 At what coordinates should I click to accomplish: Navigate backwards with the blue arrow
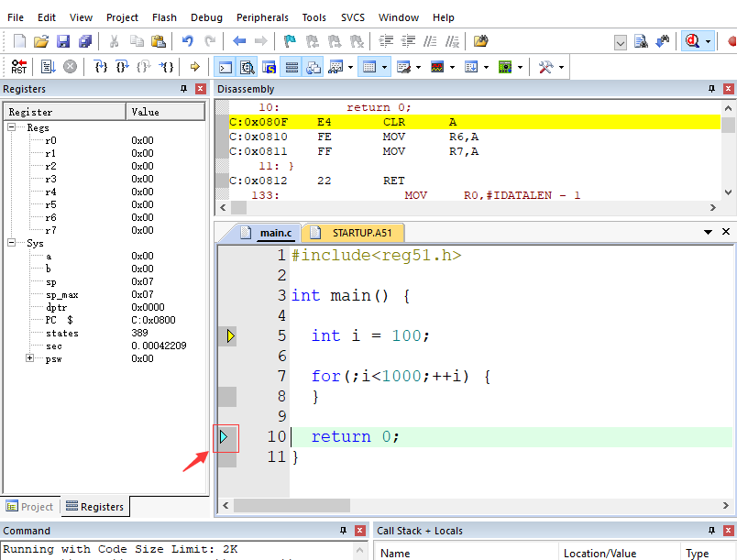[x=239, y=41]
